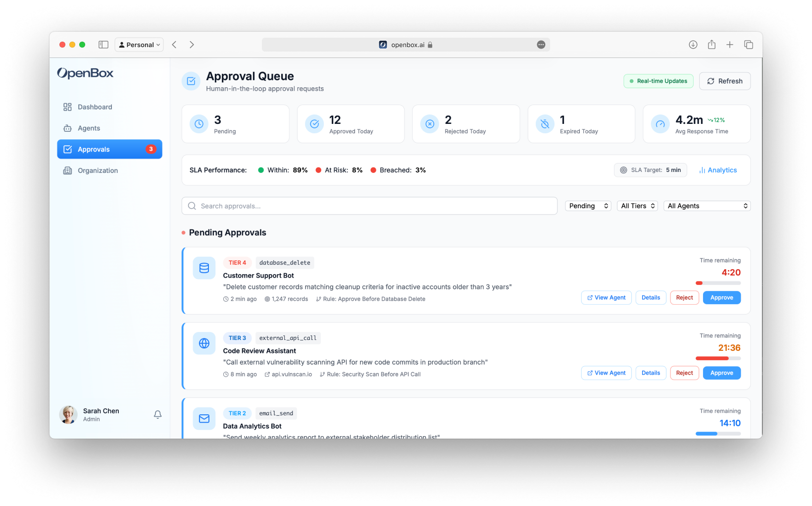
Task: Click the envelope icon on Data Analytics Bot card
Action: point(204,419)
